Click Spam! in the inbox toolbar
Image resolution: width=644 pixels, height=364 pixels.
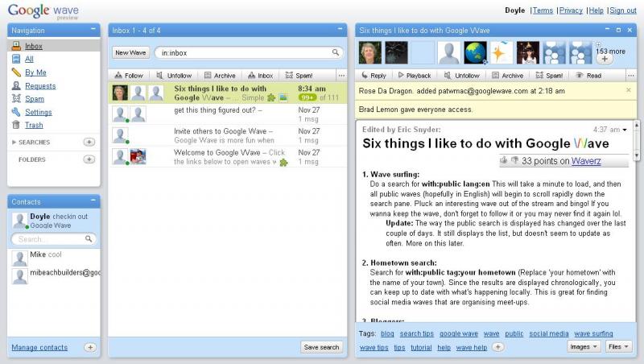coord(299,76)
